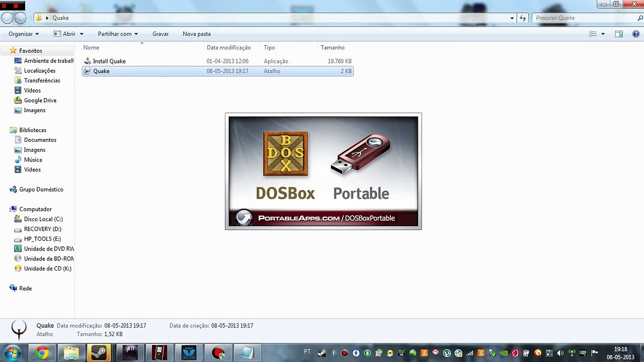The image size is (644, 362).
Task: Click the Action Center flag icon
Action: point(595,353)
